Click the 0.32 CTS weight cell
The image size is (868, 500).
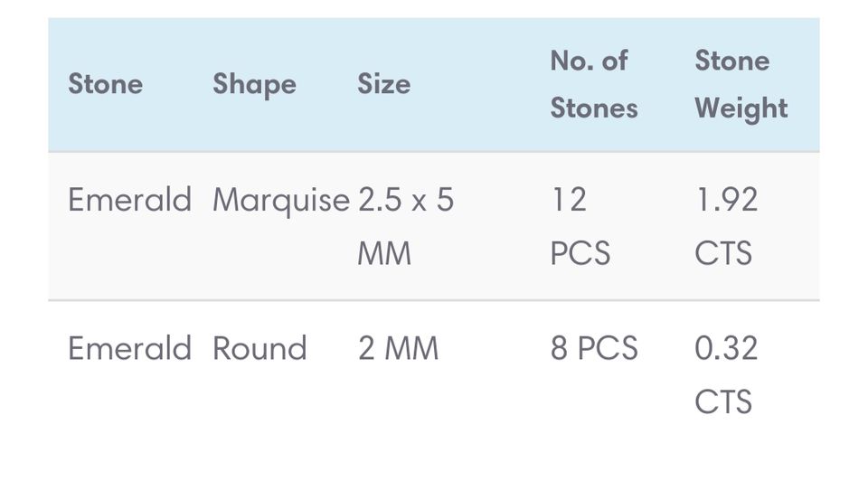(725, 373)
